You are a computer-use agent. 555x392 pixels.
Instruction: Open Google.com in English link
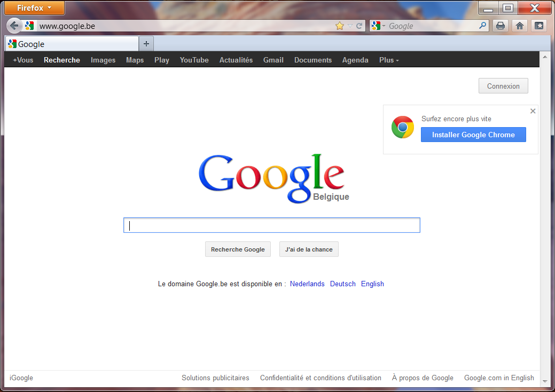(x=499, y=378)
